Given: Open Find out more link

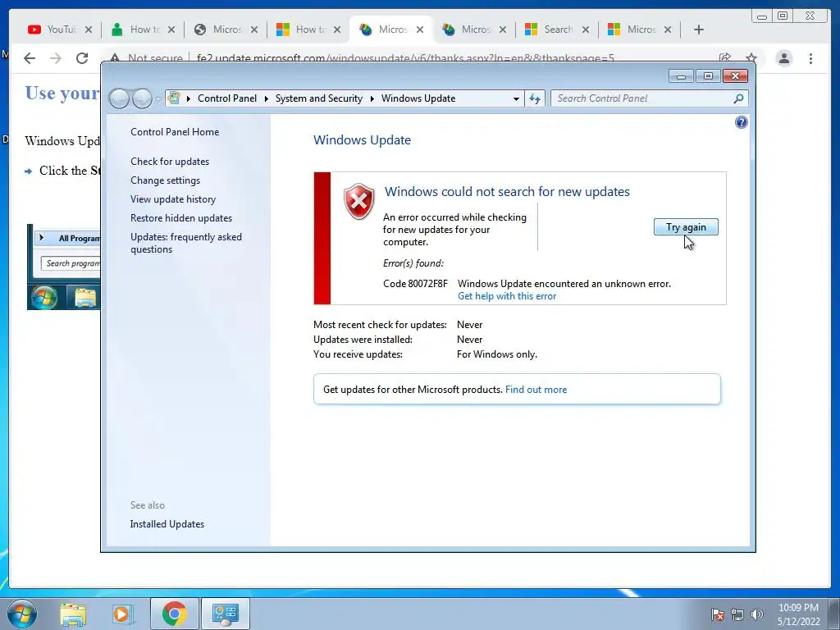Looking at the screenshot, I should tap(536, 390).
